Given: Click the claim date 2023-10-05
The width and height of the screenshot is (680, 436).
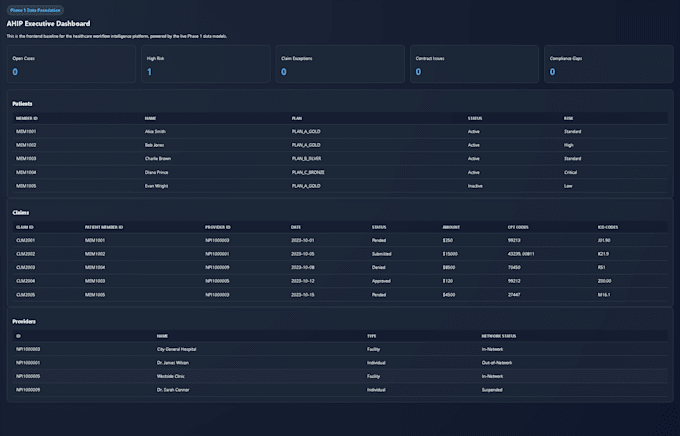Looking at the screenshot, I should point(303,254).
